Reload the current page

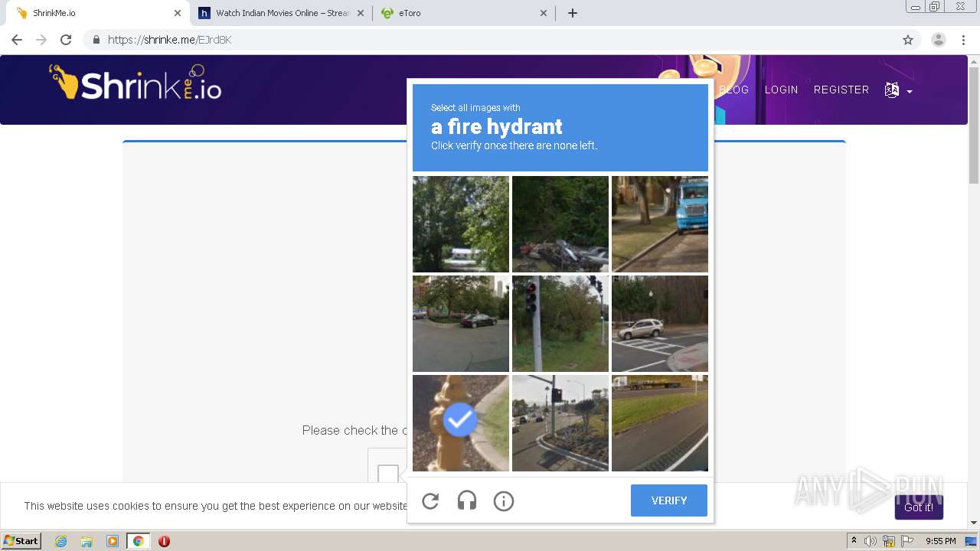(x=66, y=40)
